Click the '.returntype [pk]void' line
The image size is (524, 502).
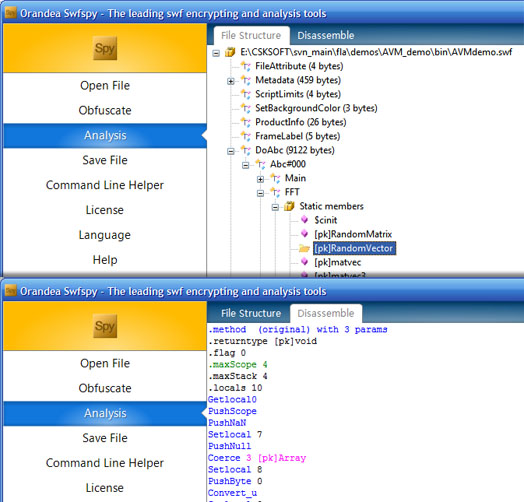point(262,341)
